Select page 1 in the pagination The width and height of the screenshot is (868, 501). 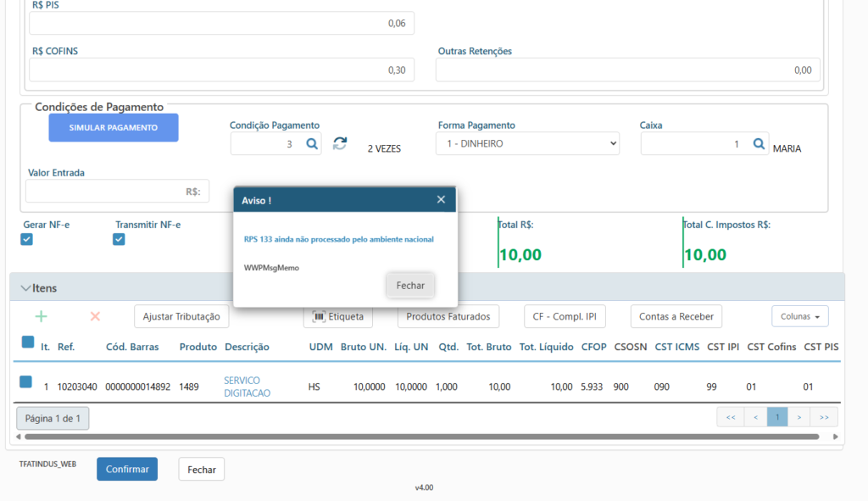[x=777, y=417]
